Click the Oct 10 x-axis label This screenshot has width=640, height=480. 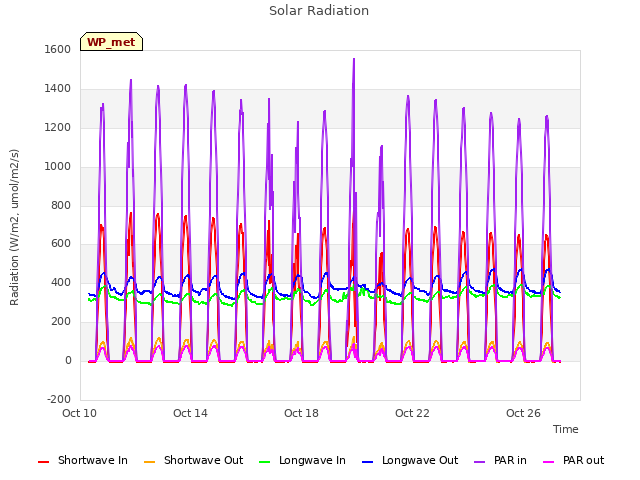tap(79, 413)
